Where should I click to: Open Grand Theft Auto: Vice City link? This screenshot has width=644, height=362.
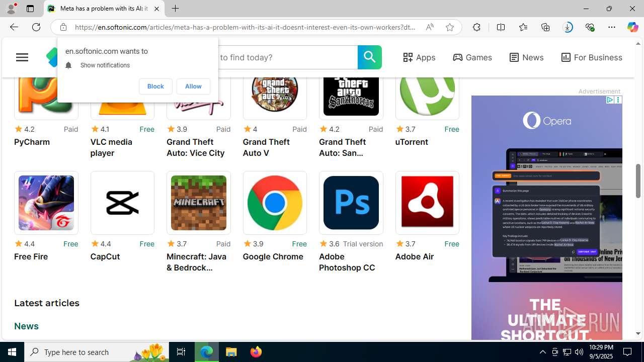click(196, 147)
